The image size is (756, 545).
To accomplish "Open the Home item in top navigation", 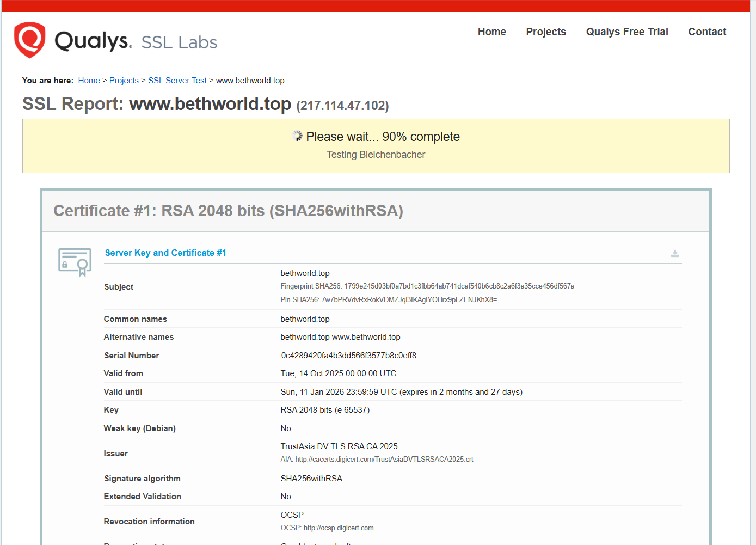I will click(x=491, y=32).
